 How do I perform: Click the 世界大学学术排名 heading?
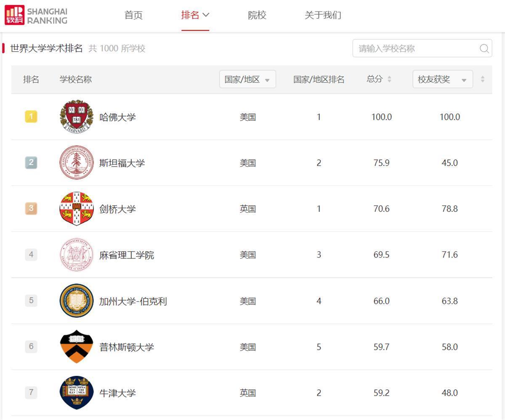tap(46, 48)
